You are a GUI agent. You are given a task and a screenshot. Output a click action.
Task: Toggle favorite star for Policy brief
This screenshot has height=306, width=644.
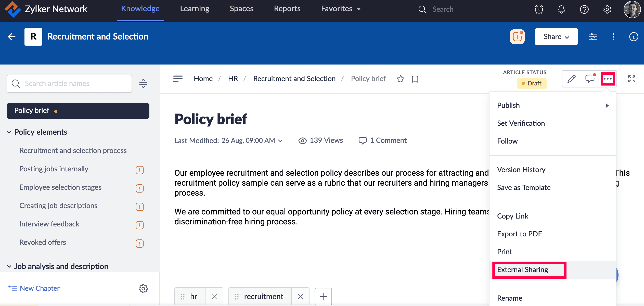[x=401, y=79]
